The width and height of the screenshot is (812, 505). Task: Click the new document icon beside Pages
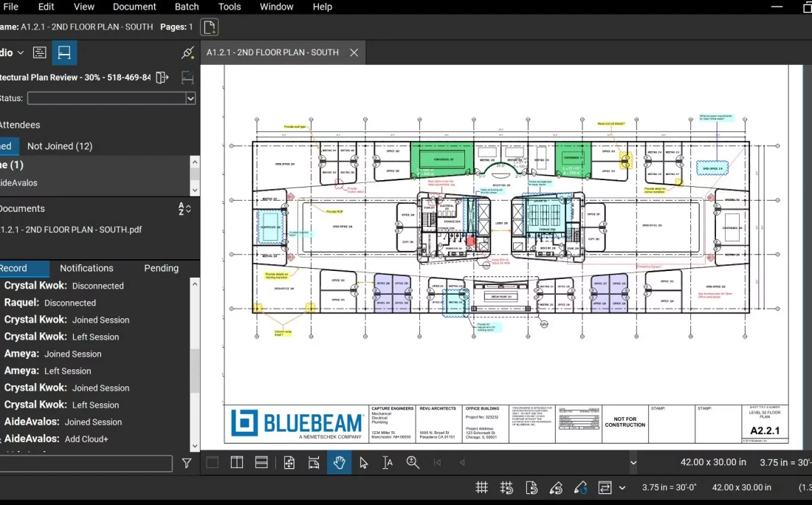click(210, 27)
